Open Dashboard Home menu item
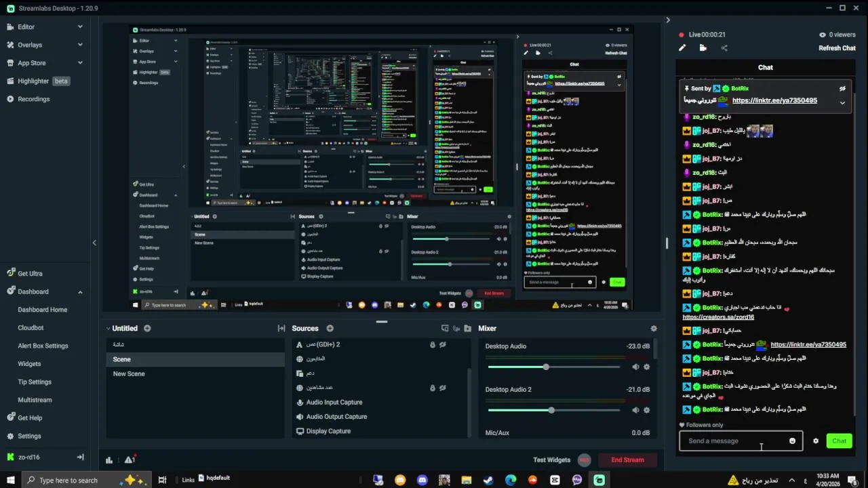Viewport: 868px width, 488px height. click(x=43, y=310)
